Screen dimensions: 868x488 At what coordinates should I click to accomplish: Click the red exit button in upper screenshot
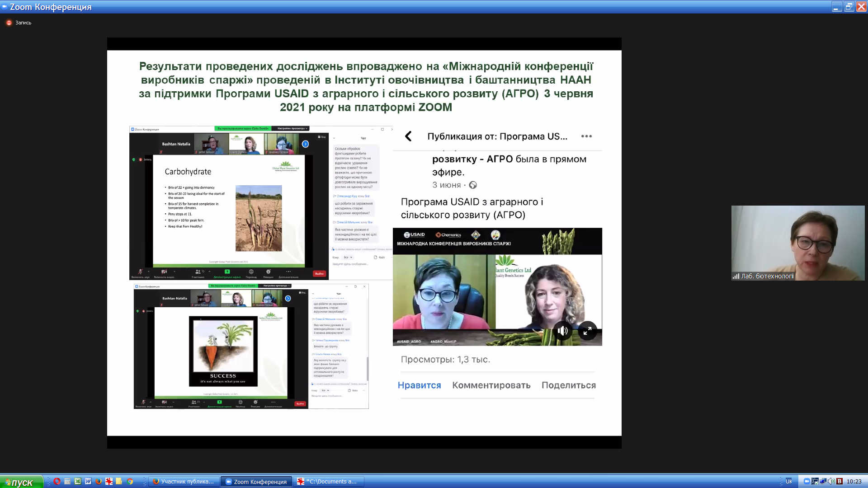tap(319, 273)
